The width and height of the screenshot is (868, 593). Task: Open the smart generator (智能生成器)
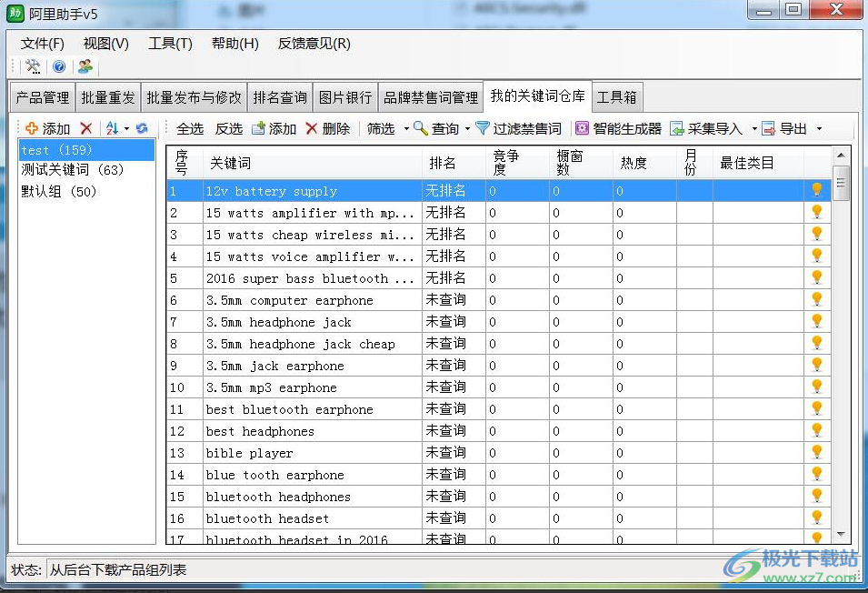pos(618,128)
